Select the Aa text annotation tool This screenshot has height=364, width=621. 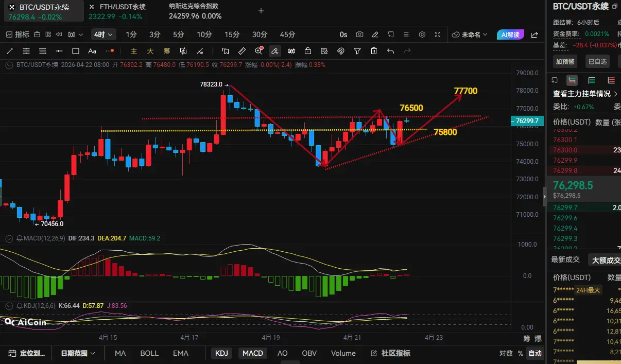pos(92,51)
